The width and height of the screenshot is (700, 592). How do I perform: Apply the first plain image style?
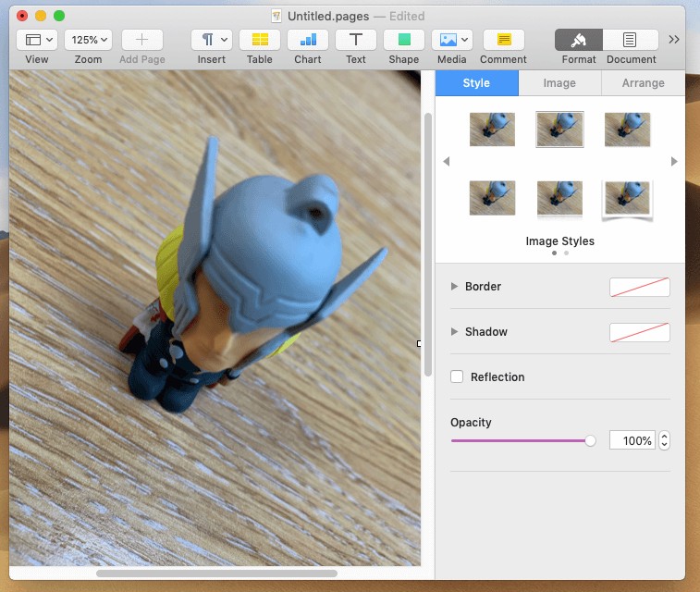[493, 129]
